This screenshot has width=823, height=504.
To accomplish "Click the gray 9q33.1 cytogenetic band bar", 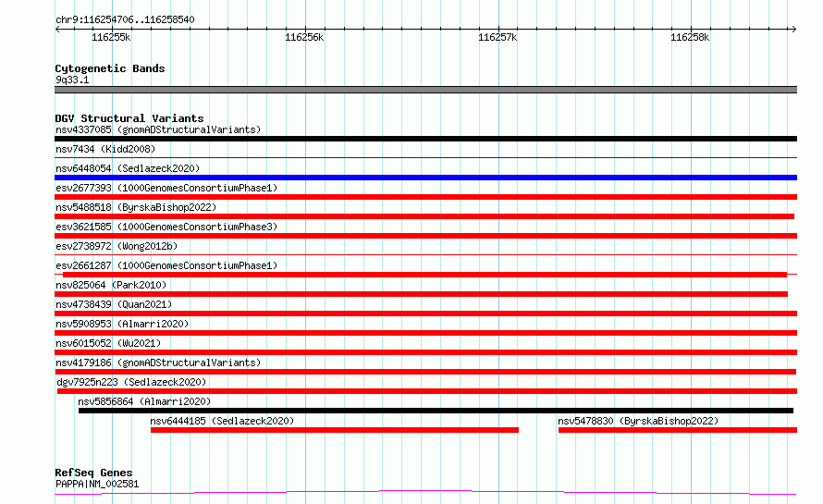I will coord(425,90).
